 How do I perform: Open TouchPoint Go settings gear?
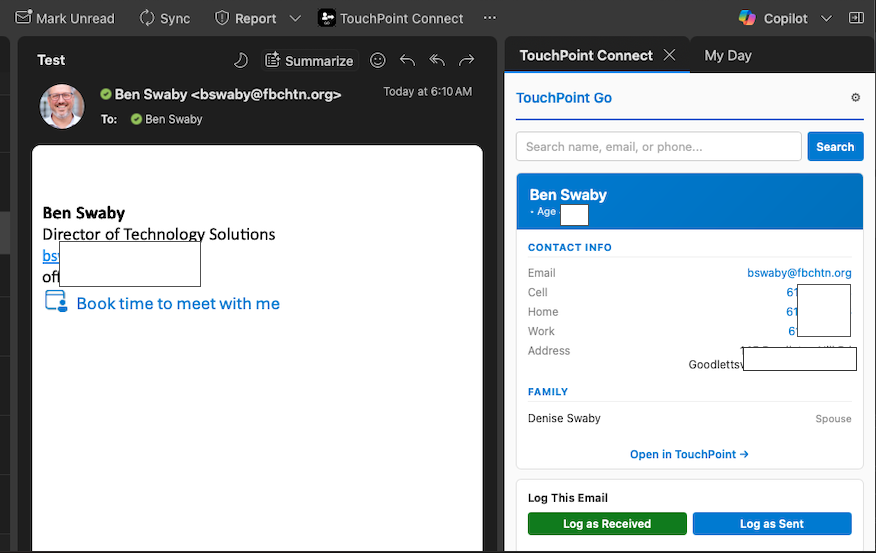point(855,98)
